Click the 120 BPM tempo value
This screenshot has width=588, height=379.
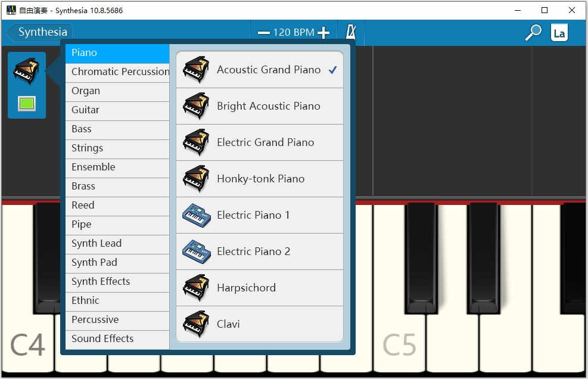[293, 32]
